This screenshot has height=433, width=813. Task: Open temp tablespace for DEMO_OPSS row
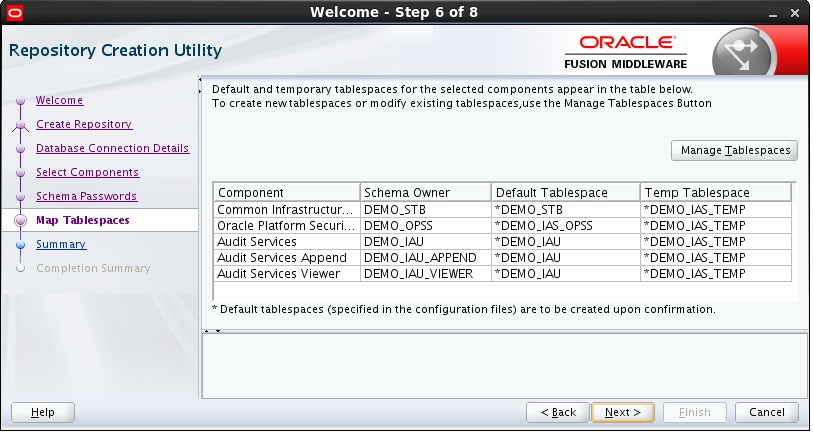(716, 226)
